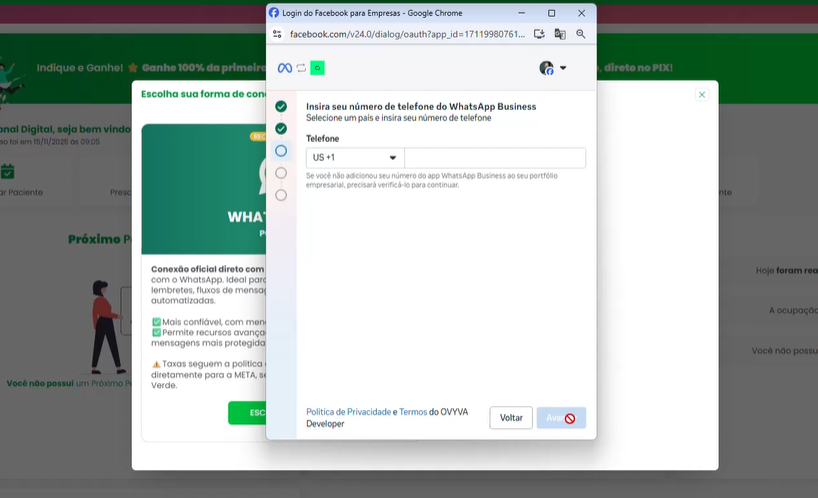Open the site information icon in address bar
This screenshot has width=818, height=498.
[277, 34]
